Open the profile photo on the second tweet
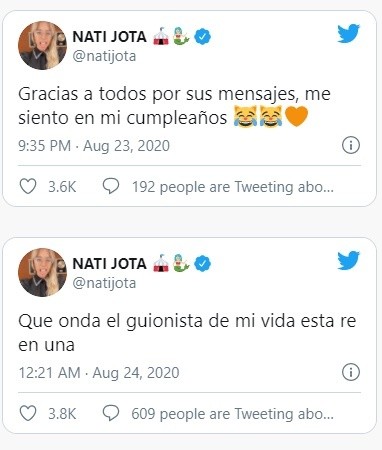Viewport: 382px width, 450px height. pos(42,272)
